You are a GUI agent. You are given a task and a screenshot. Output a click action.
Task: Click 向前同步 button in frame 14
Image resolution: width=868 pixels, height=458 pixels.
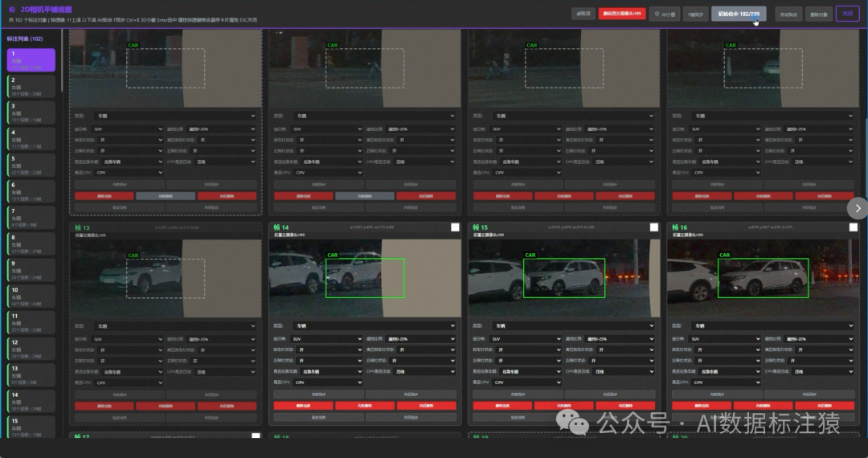click(319, 395)
